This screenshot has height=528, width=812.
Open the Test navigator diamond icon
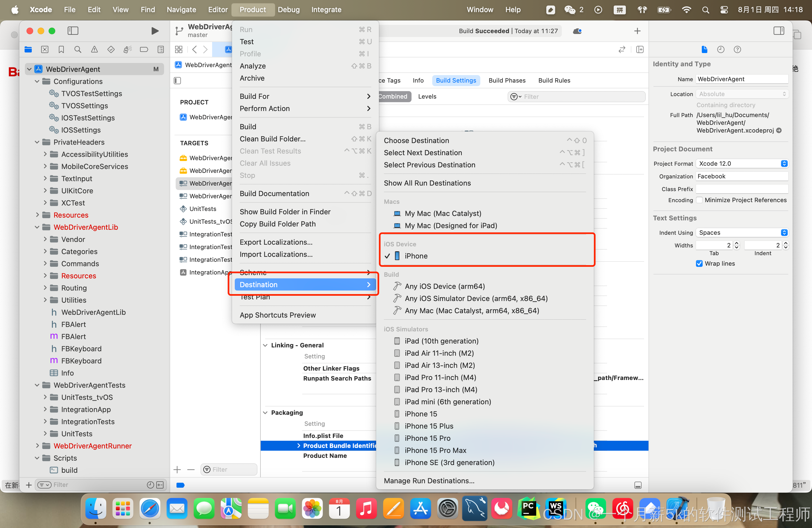pos(111,49)
